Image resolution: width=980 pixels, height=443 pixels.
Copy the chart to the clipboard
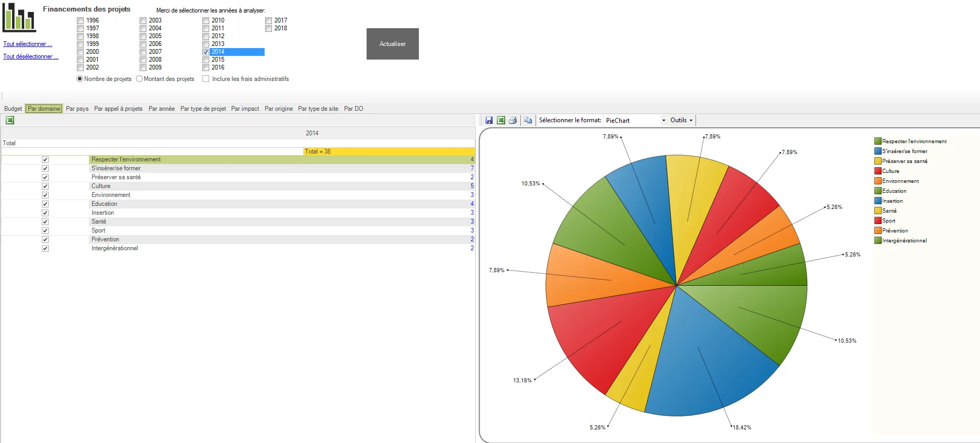[528, 120]
